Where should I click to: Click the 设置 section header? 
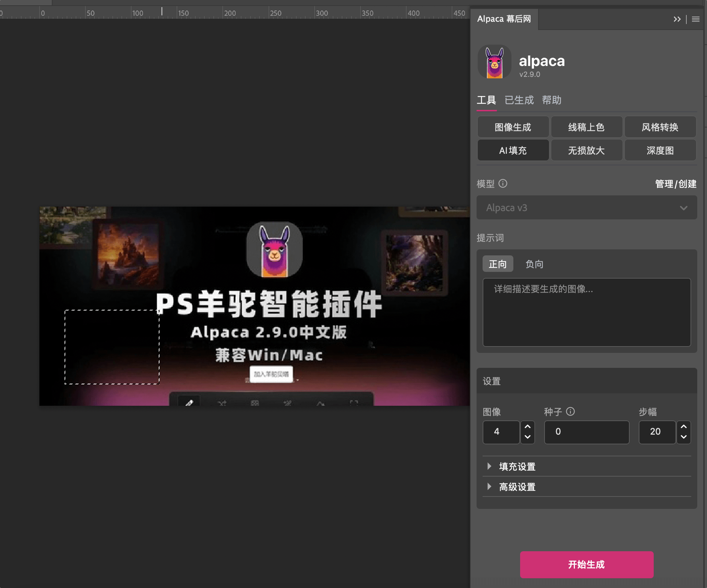point(587,381)
